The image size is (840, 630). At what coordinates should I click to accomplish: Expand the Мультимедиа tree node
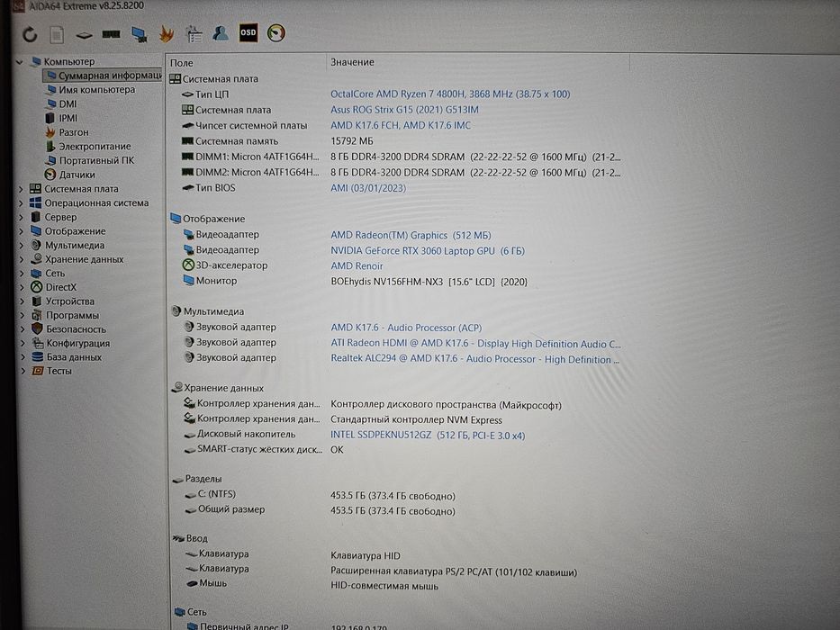pos(22,246)
